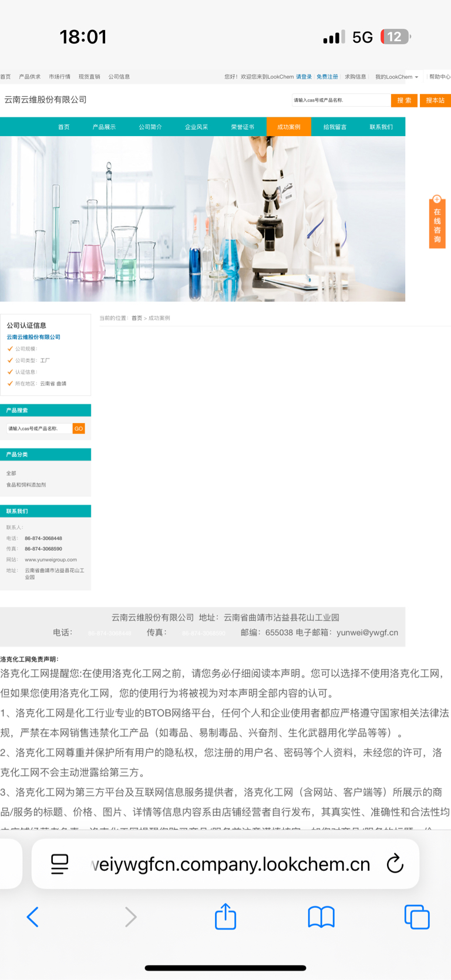Viewport: 451px width, 980px height.
Task: Focus the top CAS number search field
Action: 341,100
